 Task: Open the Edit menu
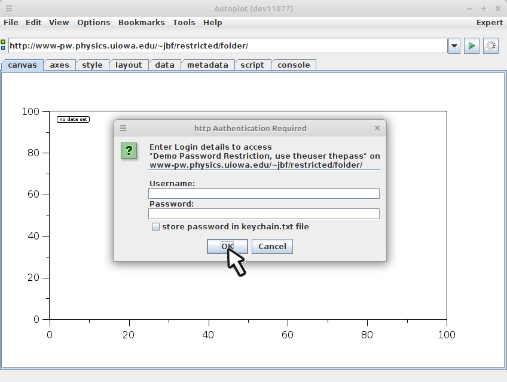click(33, 22)
